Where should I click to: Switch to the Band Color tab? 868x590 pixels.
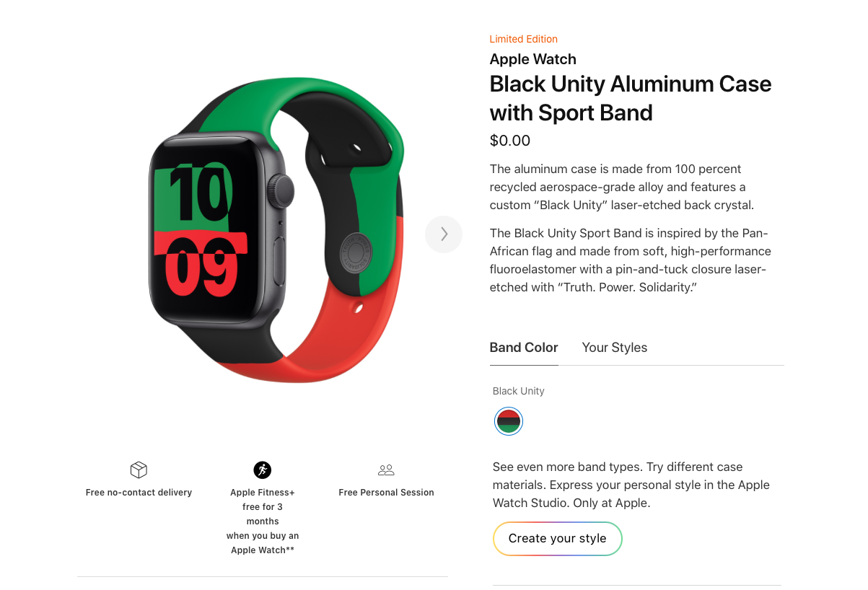coord(524,348)
